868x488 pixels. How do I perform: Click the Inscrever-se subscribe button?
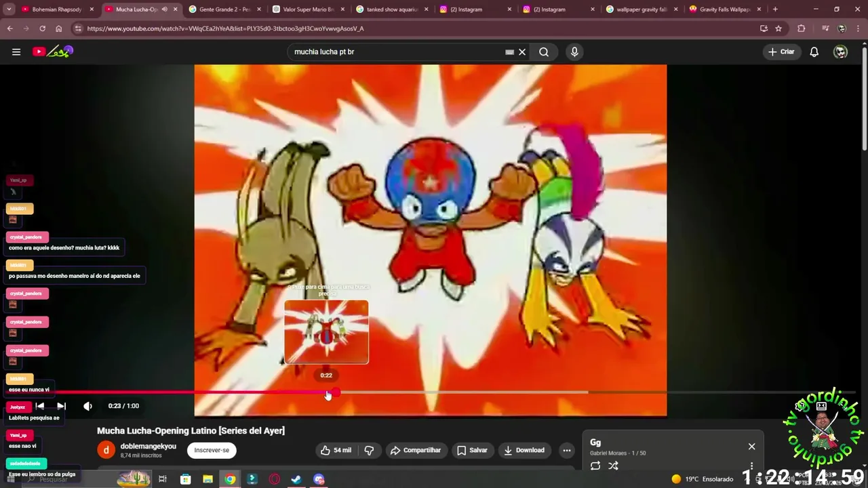coord(212,450)
